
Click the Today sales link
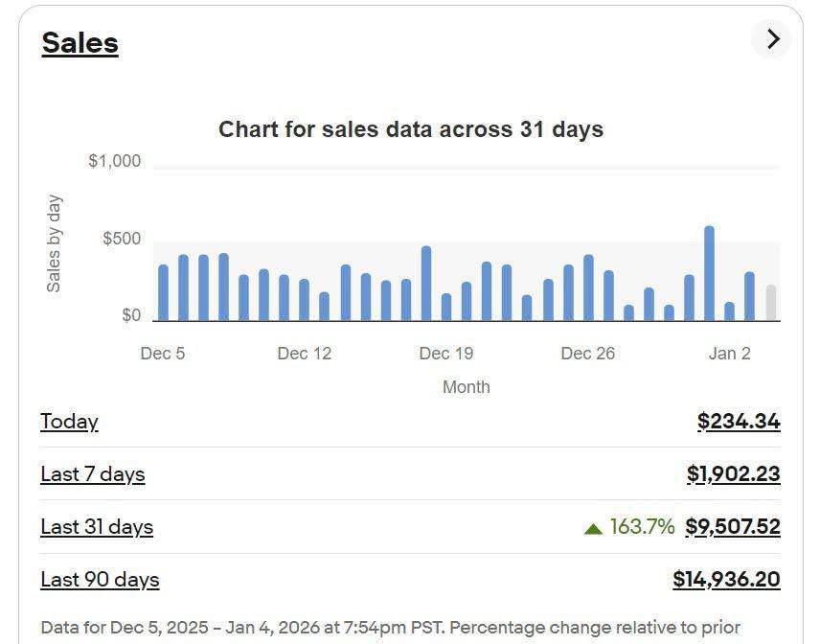(x=69, y=422)
